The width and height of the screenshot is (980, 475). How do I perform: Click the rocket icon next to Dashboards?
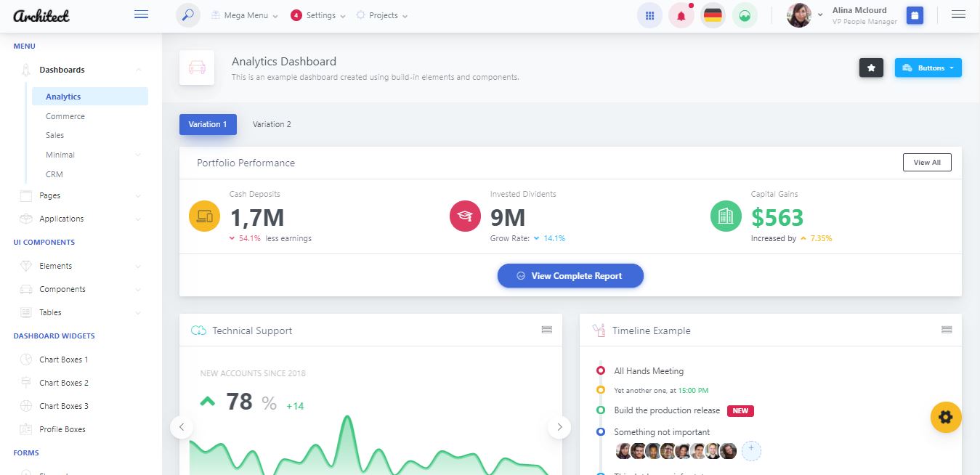pos(26,70)
